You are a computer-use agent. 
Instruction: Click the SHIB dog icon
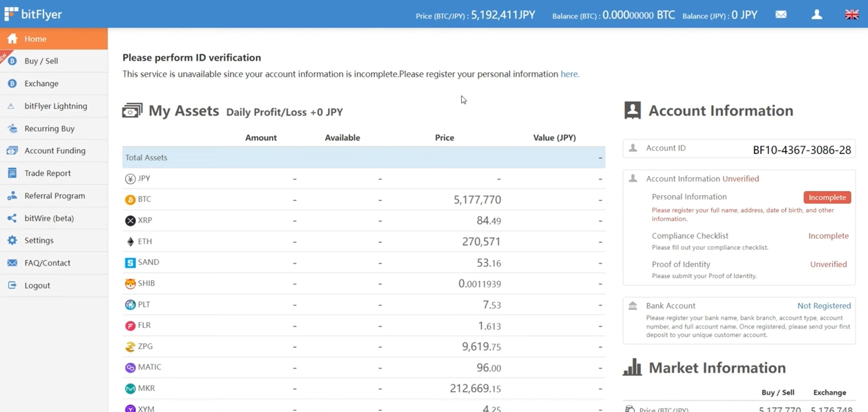[130, 284]
